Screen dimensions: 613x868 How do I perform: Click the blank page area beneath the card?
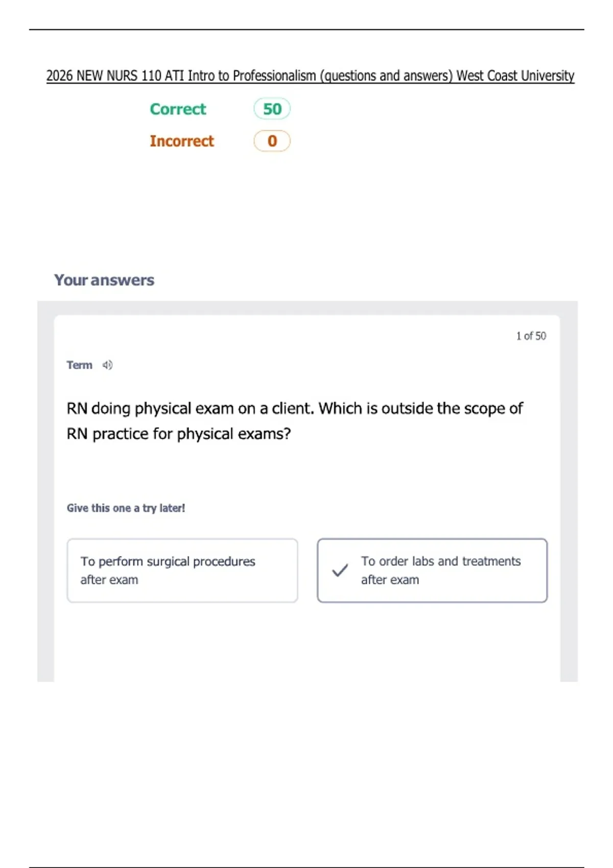[x=306, y=766]
